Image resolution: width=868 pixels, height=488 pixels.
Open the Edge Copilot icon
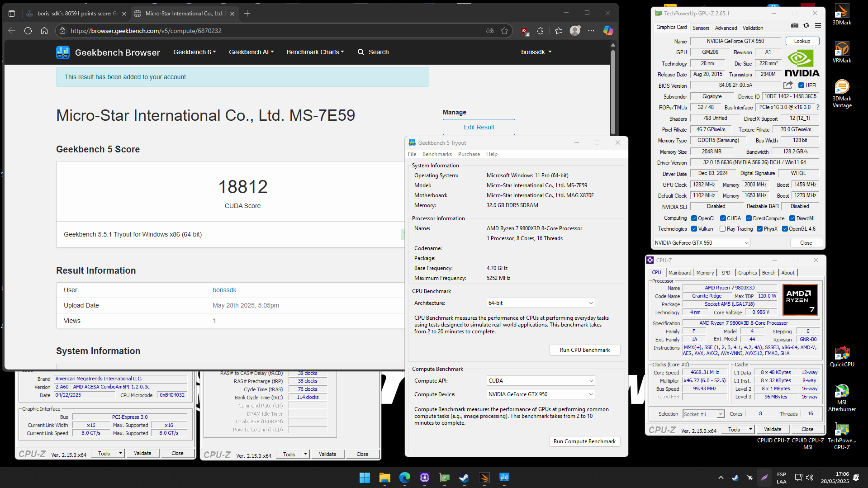click(608, 31)
